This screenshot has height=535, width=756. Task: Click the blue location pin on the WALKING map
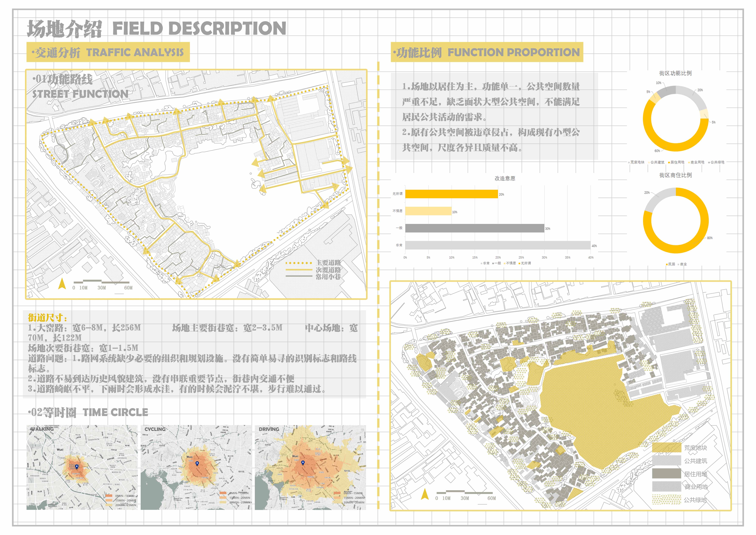pos(77,467)
